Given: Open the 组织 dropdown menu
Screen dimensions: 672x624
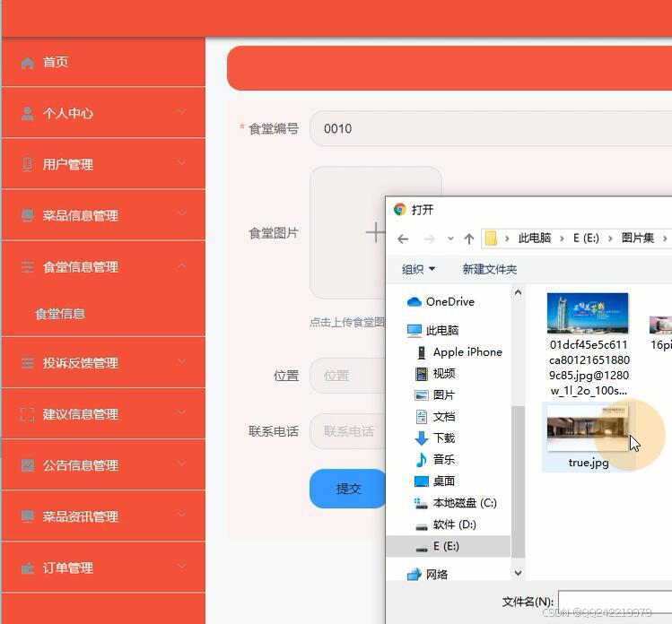Looking at the screenshot, I should 418,269.
